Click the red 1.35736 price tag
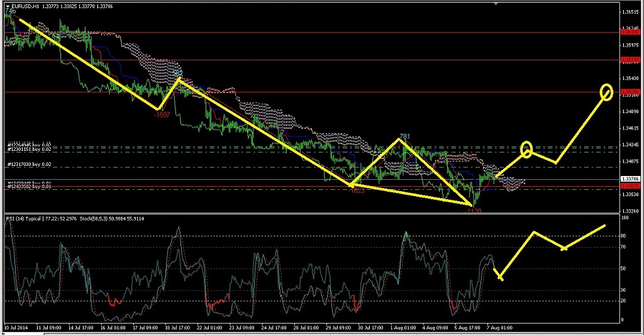This screenshot has width=644, height=335. click(x=630, y=60)
